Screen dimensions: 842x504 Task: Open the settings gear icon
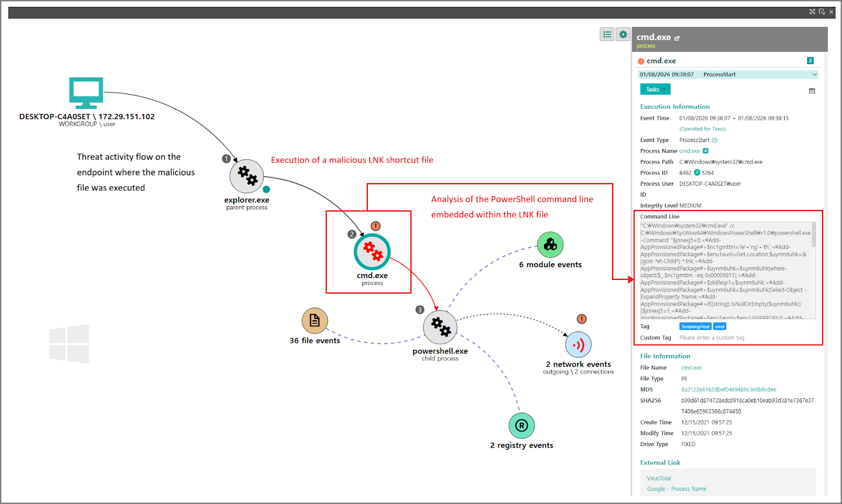click(x=623, y=34)
